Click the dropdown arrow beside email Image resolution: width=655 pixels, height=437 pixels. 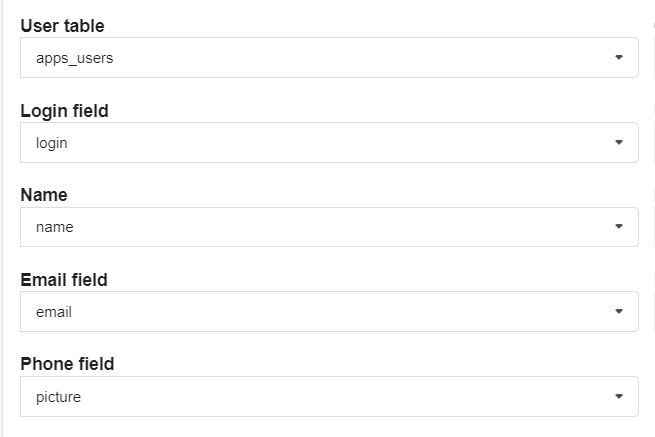(x=619, y=312)
